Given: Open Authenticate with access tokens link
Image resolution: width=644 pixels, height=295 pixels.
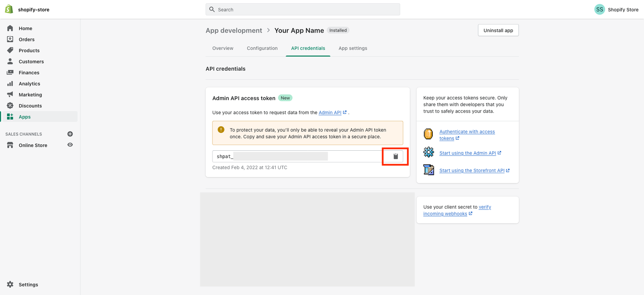Looking at the screenshot, I should [x=467, y=132].
